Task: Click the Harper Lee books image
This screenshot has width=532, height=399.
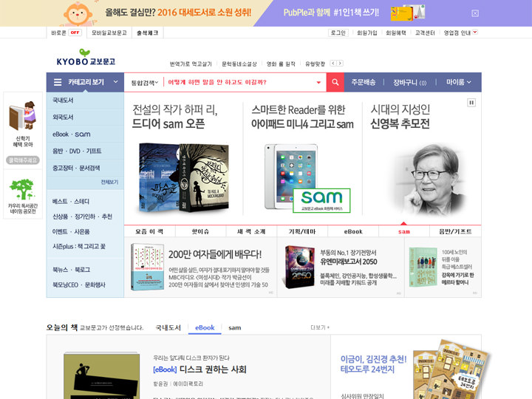Action: [183, 177]
